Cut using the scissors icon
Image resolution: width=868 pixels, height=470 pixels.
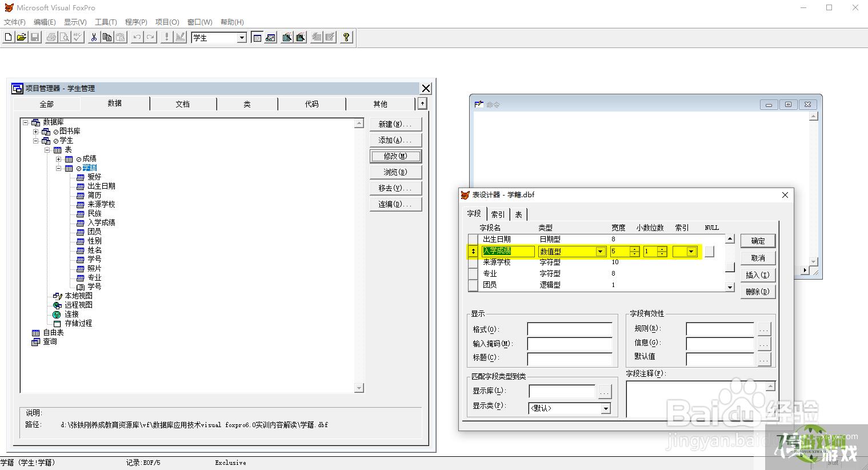click(94, 37)
